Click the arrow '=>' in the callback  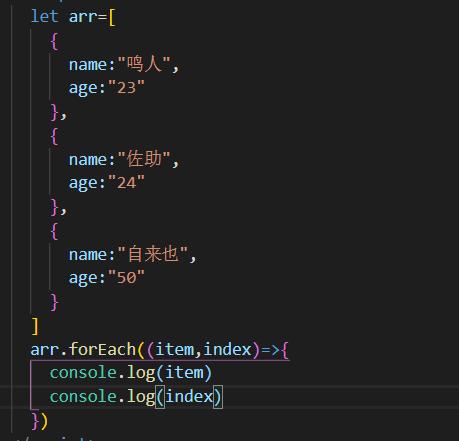[x=270, y=349]
